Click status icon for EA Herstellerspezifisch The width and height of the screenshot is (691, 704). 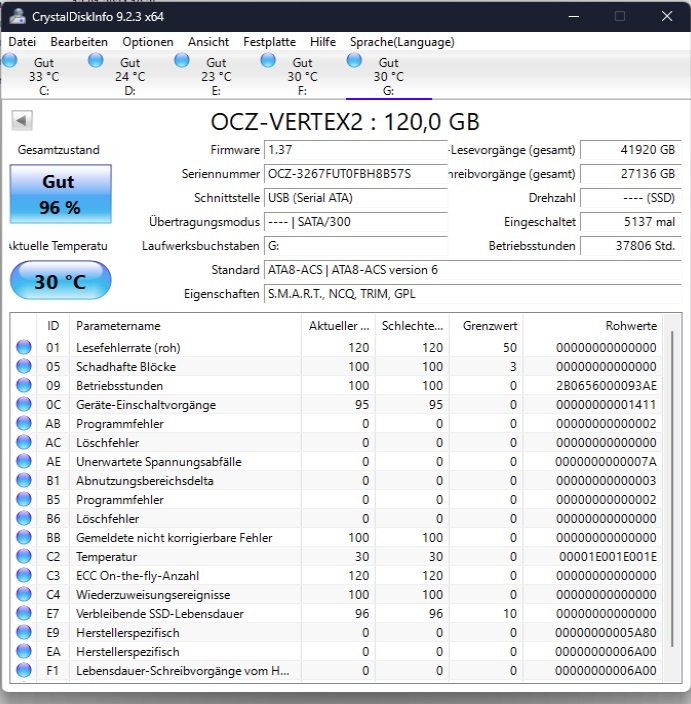(24, 651)
